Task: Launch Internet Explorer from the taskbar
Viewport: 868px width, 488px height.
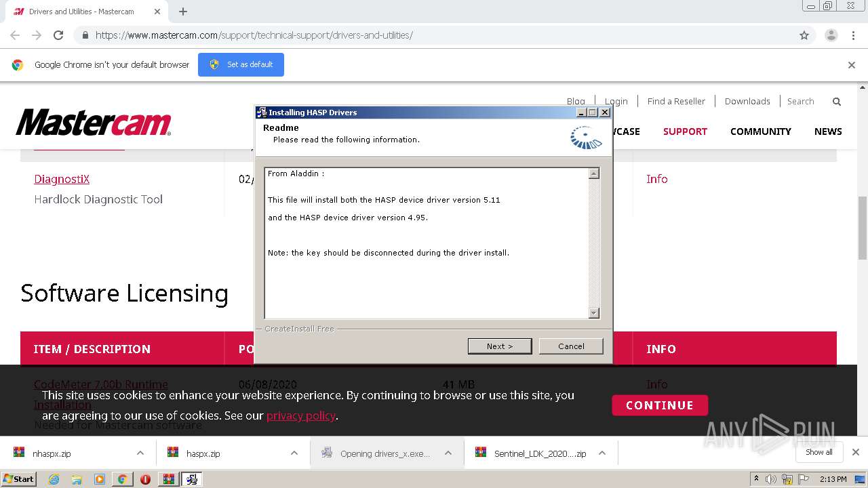Action: tap(54, 479)
